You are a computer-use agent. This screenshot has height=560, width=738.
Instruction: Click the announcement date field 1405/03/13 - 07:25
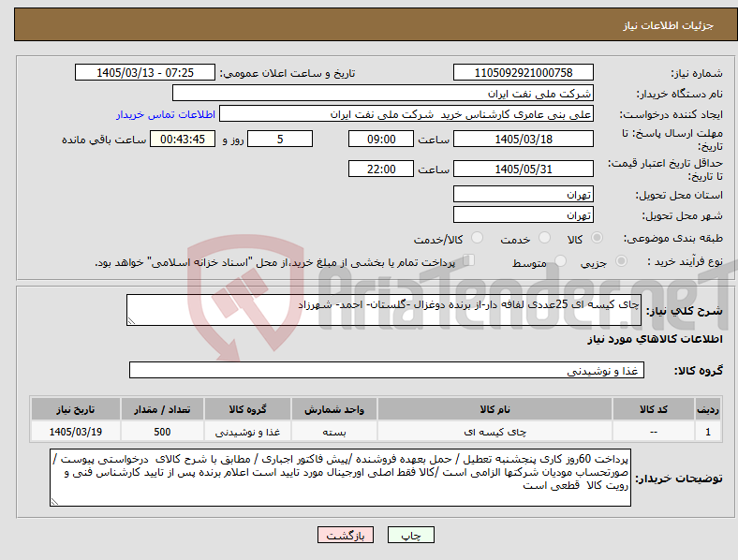[x=145, y=72]
